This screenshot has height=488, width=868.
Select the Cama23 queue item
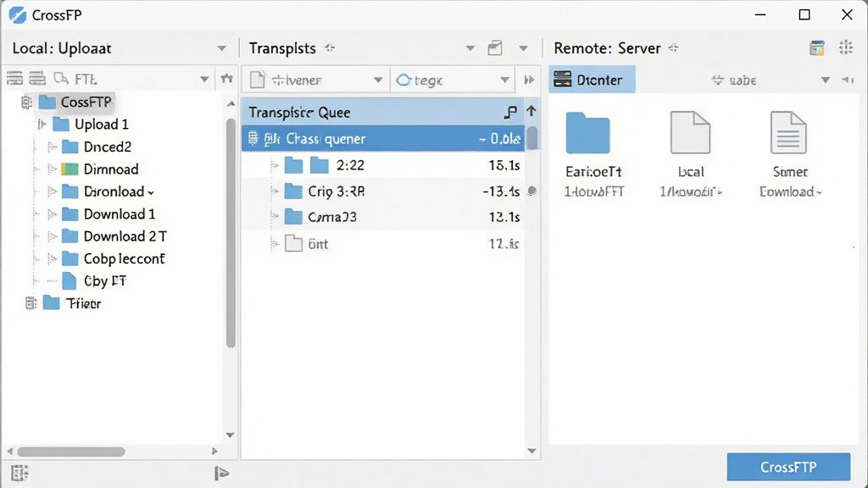point(383,217)
